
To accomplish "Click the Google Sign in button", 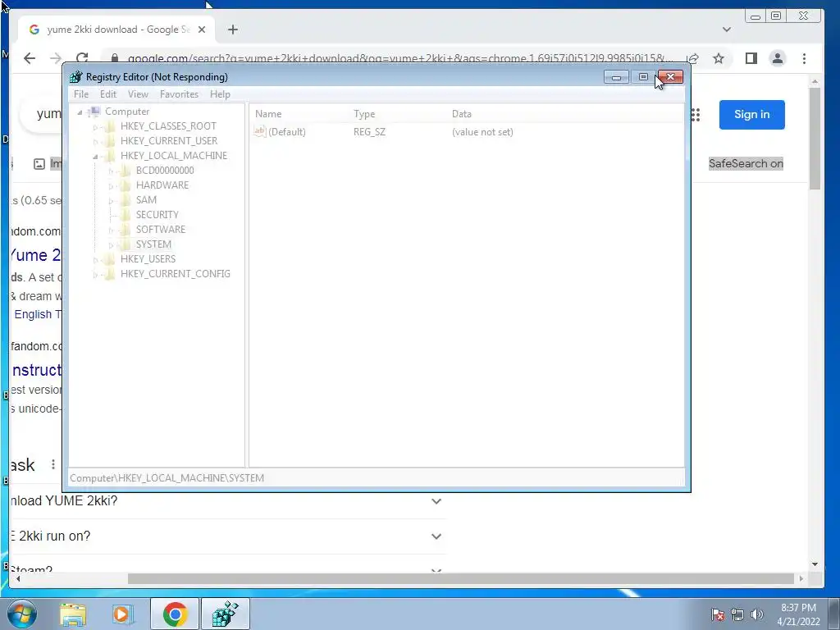I will pyautogui.click(x=751, y=114).
